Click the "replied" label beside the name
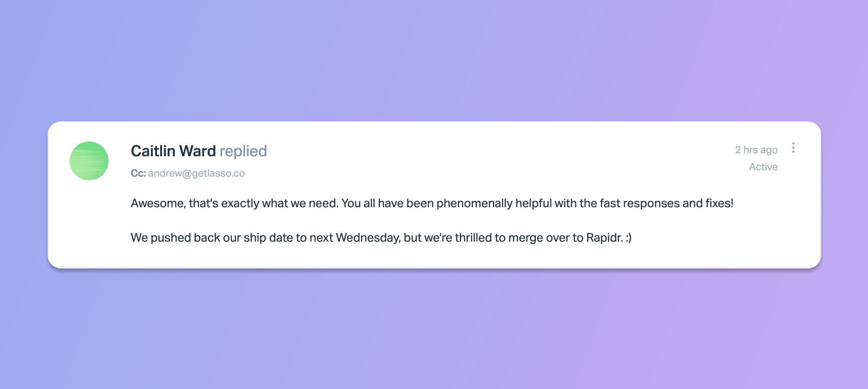The height and width of the screenshot is (389, 868). (x=243, y=151)
